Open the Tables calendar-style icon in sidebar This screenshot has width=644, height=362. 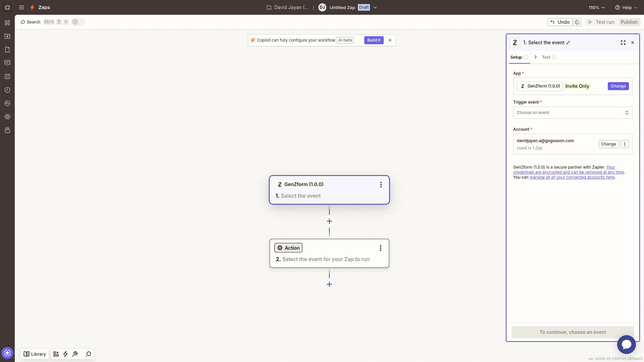point(7,76)
